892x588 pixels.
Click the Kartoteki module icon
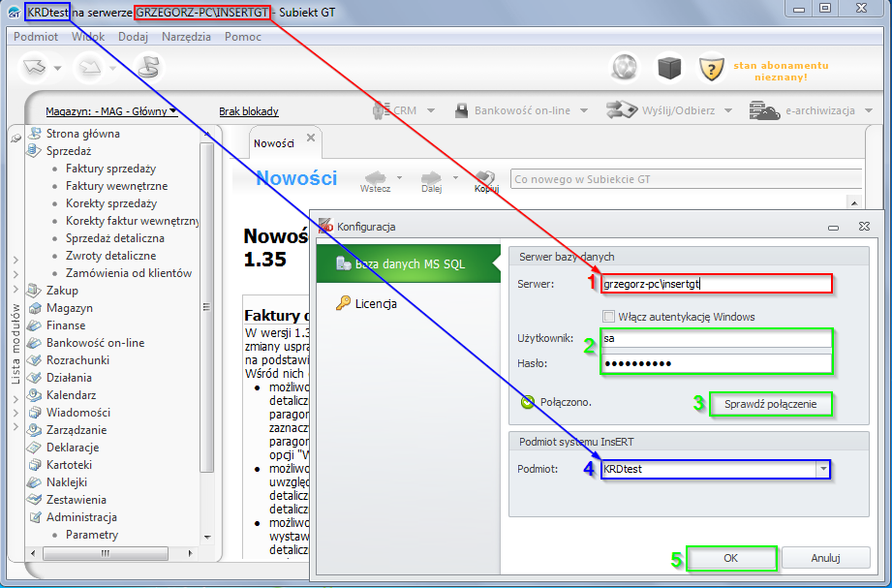34,464
